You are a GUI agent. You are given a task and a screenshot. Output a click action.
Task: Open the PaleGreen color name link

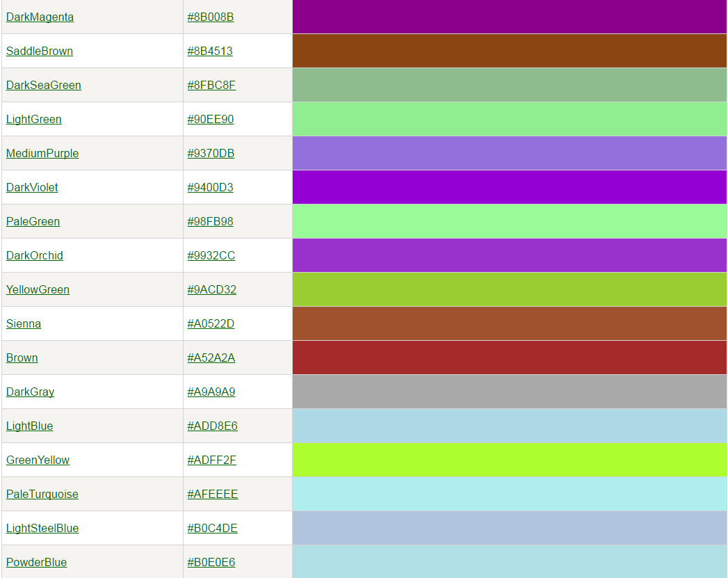33,221
